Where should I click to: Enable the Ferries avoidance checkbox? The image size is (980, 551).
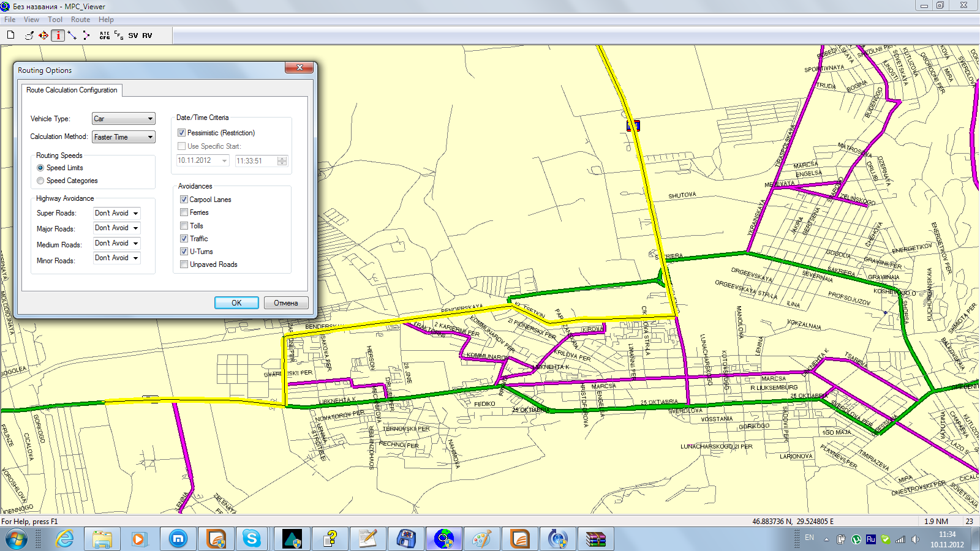(184, 212)
